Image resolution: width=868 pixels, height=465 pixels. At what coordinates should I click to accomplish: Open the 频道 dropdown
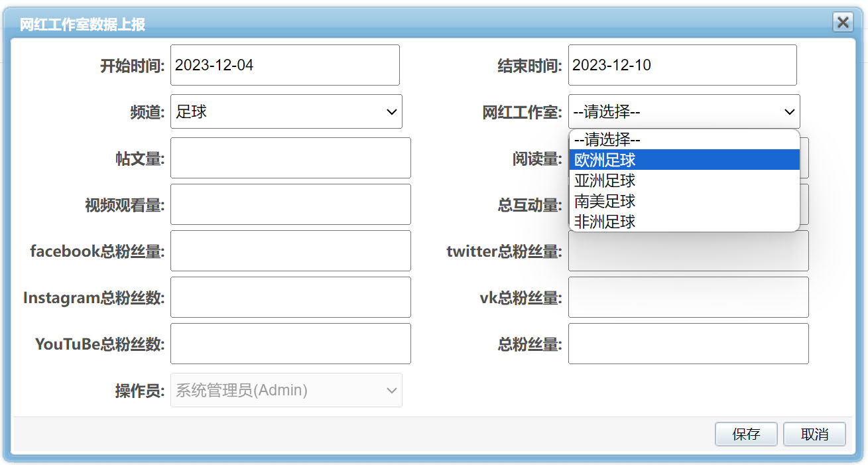click(286, 111)
